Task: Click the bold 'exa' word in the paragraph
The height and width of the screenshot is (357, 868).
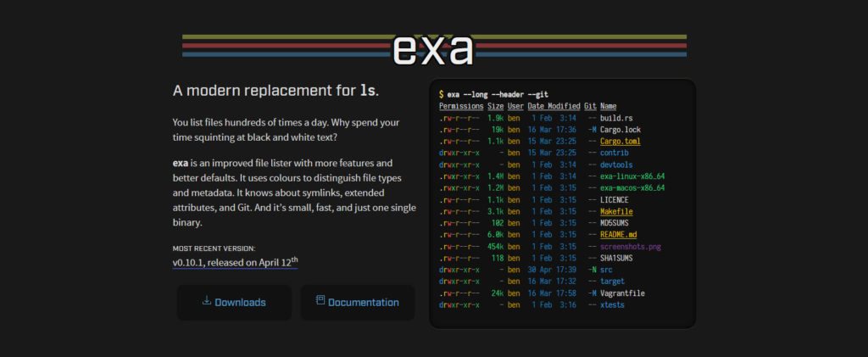Action: 180,164
